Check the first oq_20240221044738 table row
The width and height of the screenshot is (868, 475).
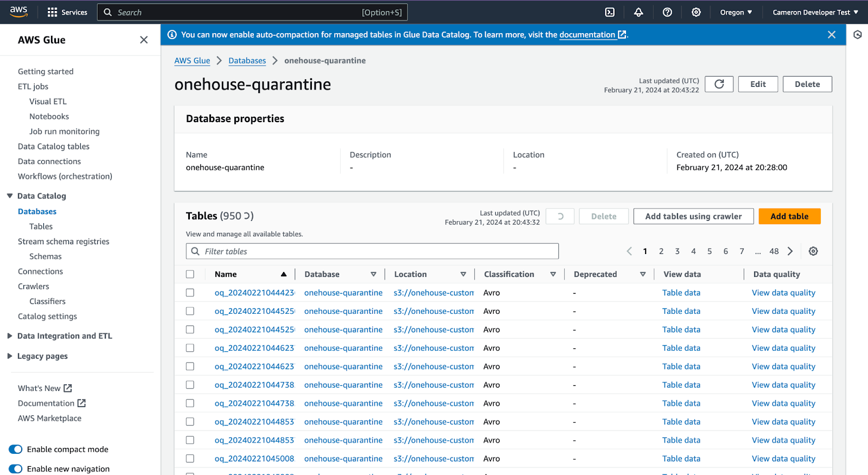190,385
